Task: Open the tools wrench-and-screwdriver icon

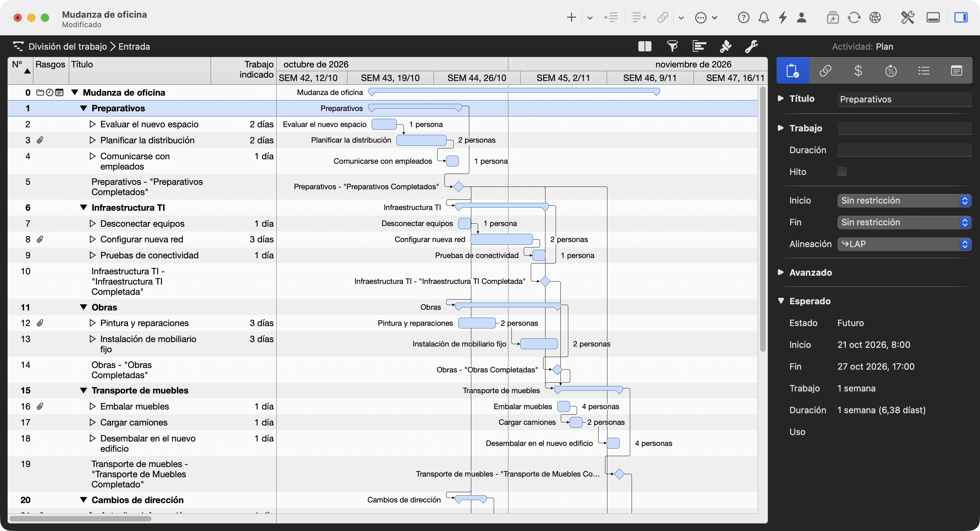Action: point(908,17)
